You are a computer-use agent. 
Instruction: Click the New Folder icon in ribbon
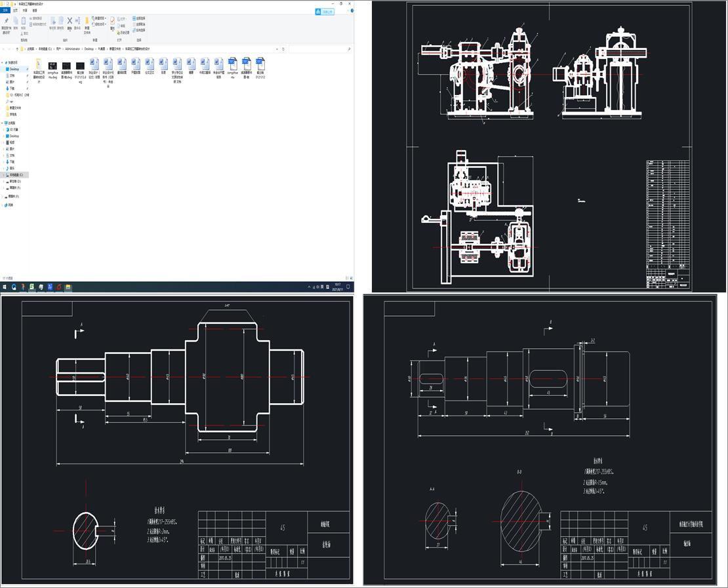click(87, 22)
